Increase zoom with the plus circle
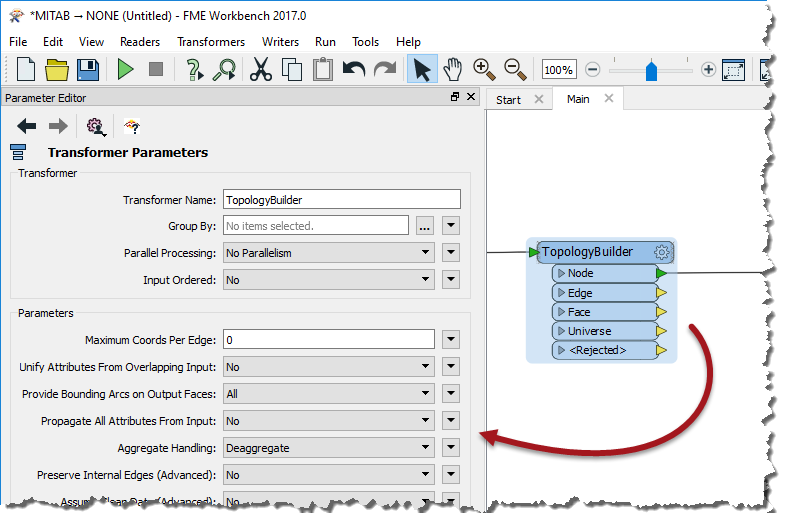Viewport: 787px width, 513px height. (x=708, y=69)
